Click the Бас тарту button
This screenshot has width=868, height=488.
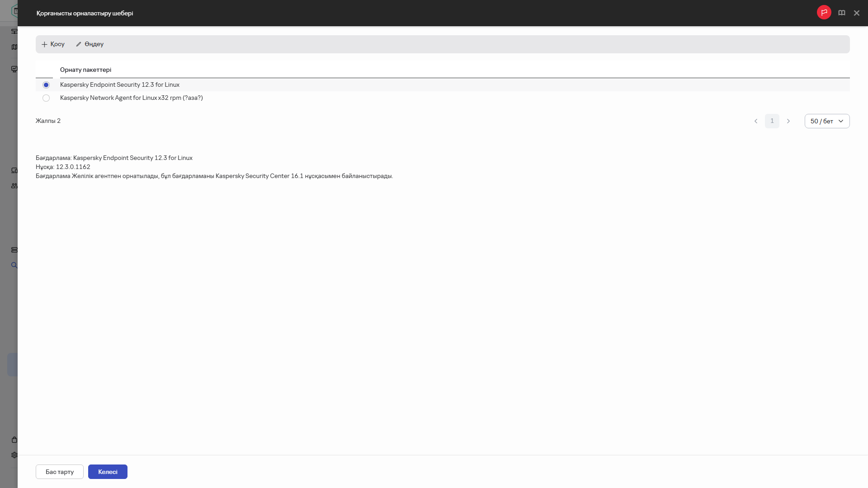coord(60,472)
